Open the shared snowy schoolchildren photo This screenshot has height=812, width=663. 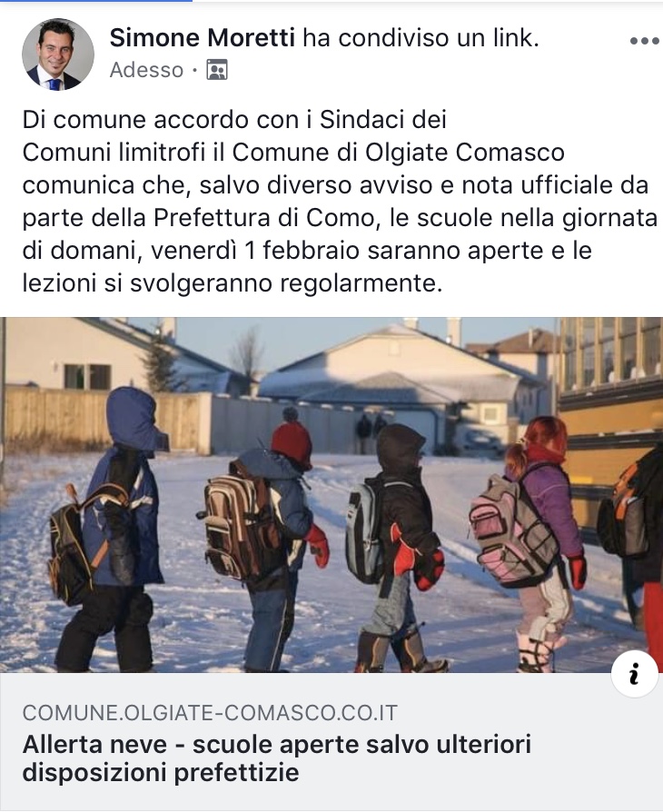(x=331, y=494)
